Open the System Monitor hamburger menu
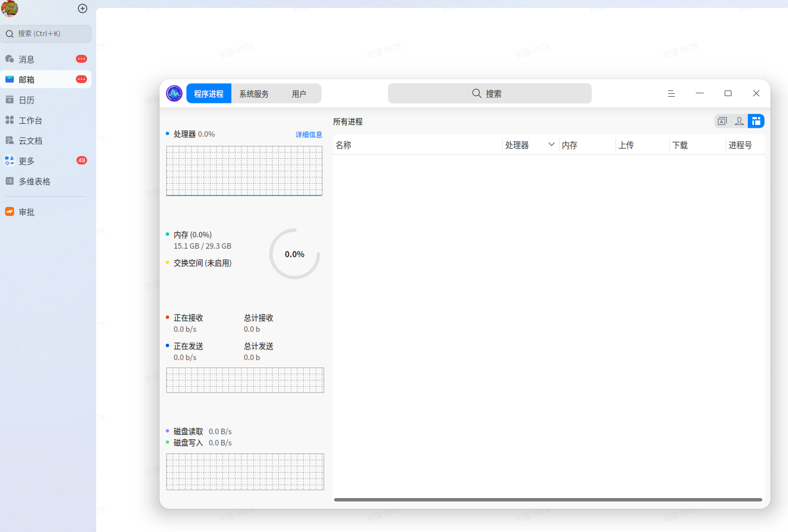 (671, 94)
